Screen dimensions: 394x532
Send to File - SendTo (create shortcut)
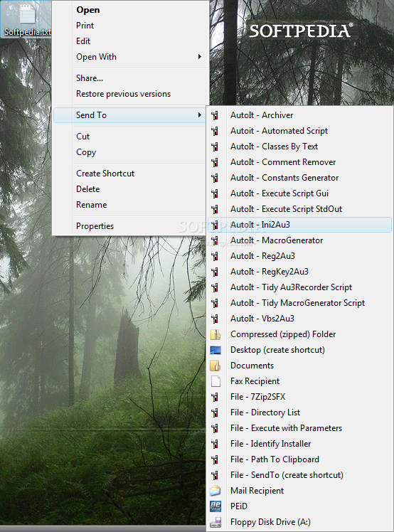tap(299, 475)
